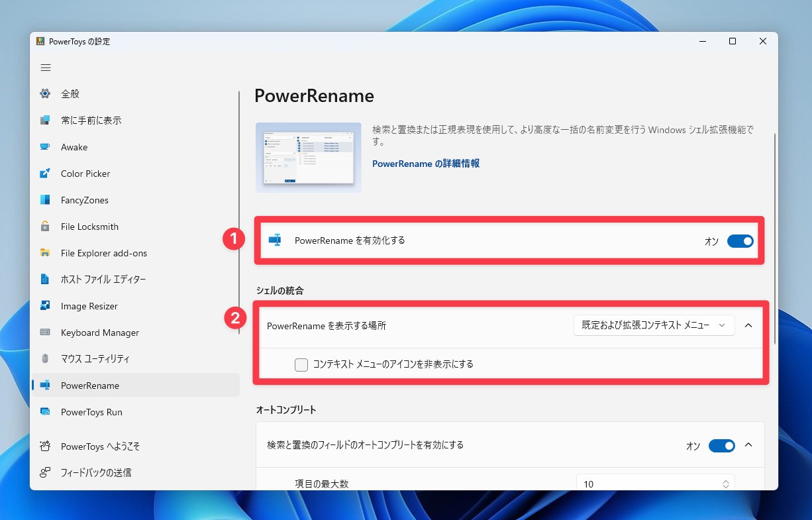Viewport: 812px width, 520px height.
Task: Turn off search and replace autocomplete
Action: tap(721, 446)
